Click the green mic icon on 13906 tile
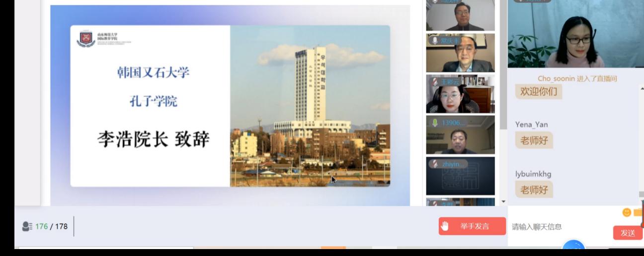The width and height of the screenshot is (644, 256). pyautogui.click(x=435, y=123)
